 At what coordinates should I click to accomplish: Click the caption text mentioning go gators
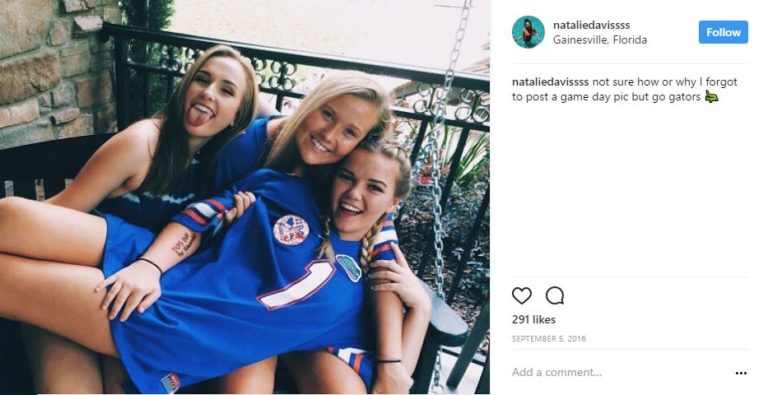624,90
